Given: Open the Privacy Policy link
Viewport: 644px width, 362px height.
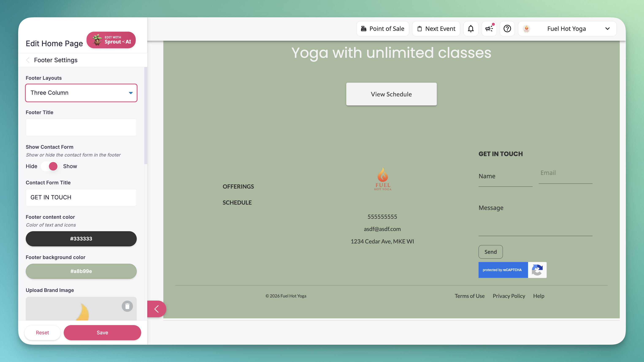Looking at the screenshot, I should pyautogui.click(x=509, y=296).
